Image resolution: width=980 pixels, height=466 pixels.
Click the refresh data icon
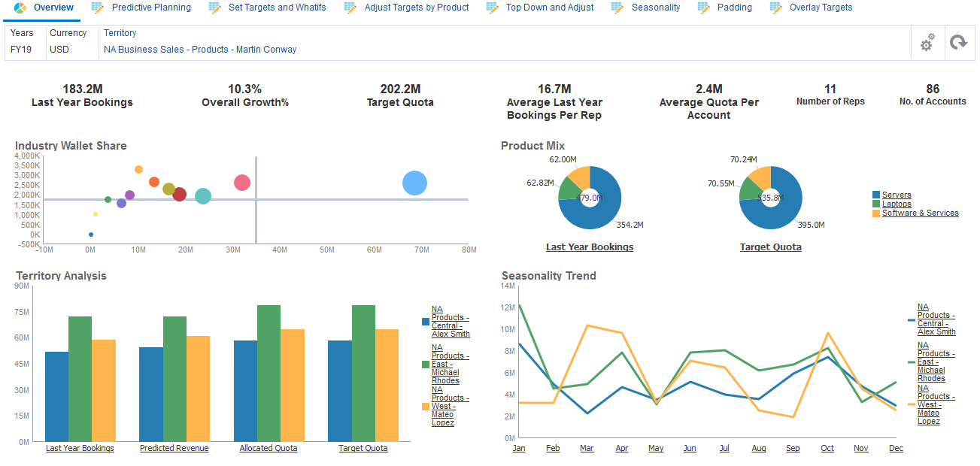pos(960,43)
